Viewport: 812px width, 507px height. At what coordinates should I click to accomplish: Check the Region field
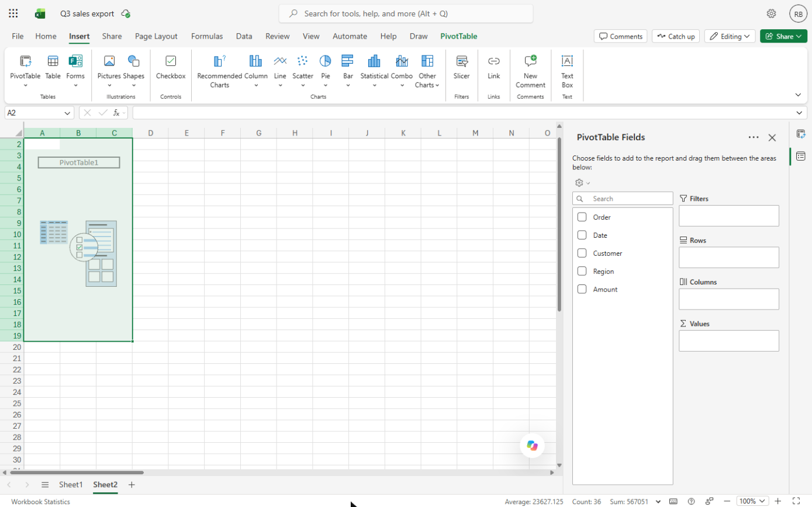coord(582,272)
